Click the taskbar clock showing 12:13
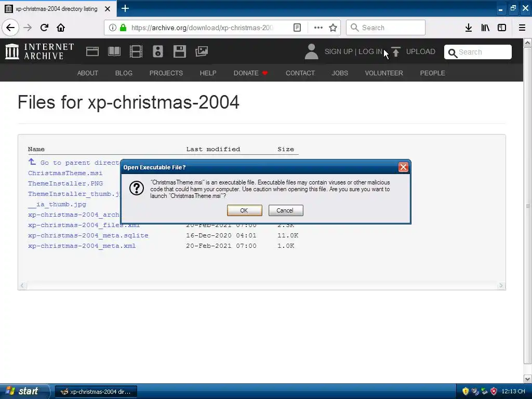 click(513, 391)
